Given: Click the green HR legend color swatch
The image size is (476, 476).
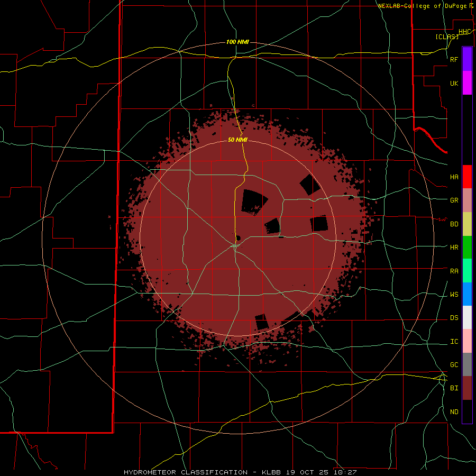Looking at the screenshot, I should 467,248.
